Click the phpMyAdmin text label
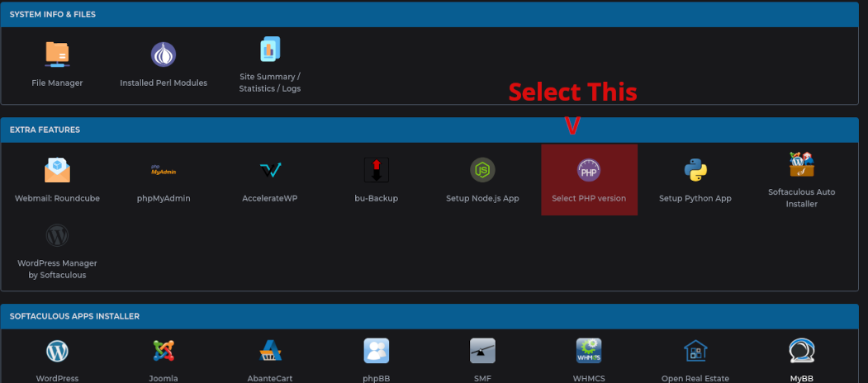868x383 pixels. tap(164, 198)
